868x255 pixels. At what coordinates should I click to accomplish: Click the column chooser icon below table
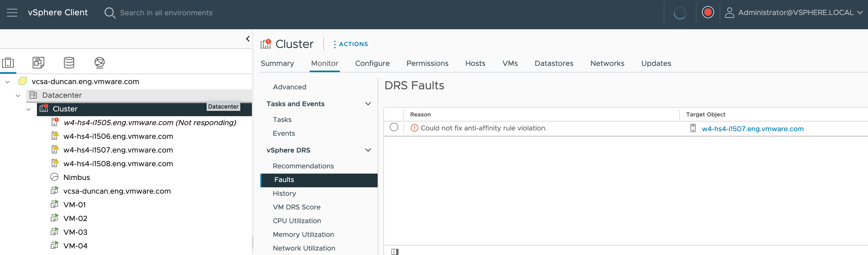coord(395,251)
